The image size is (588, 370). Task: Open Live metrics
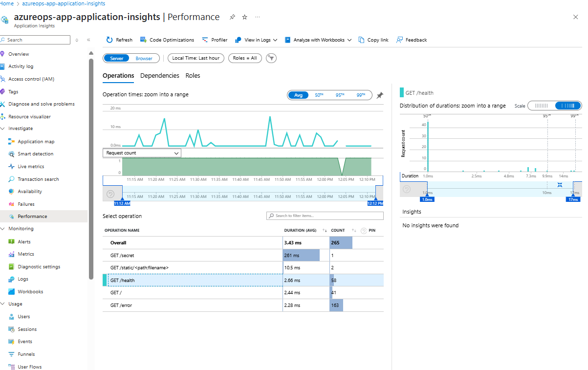coord(31,166)
